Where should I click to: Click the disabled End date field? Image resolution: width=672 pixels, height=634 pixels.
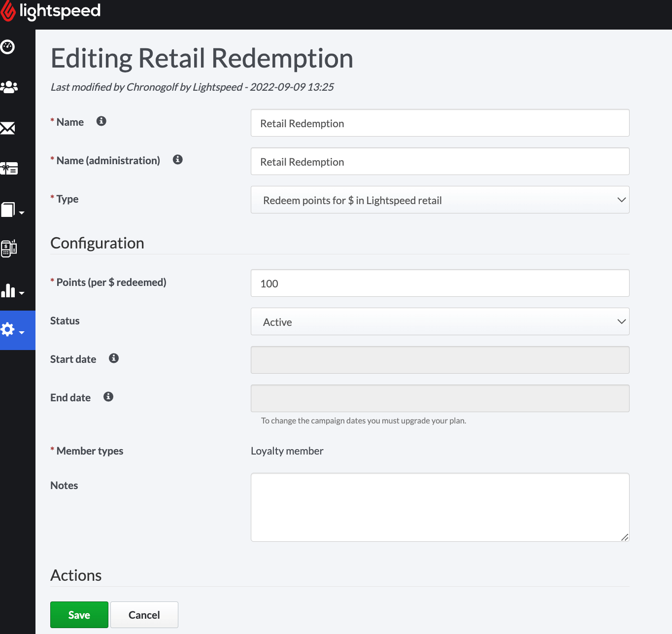tap(440, 398)
